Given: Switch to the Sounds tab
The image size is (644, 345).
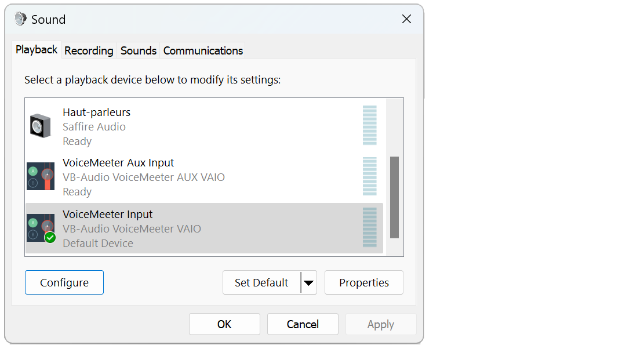Looking at the screenshot, I should [x=139, y=50].
